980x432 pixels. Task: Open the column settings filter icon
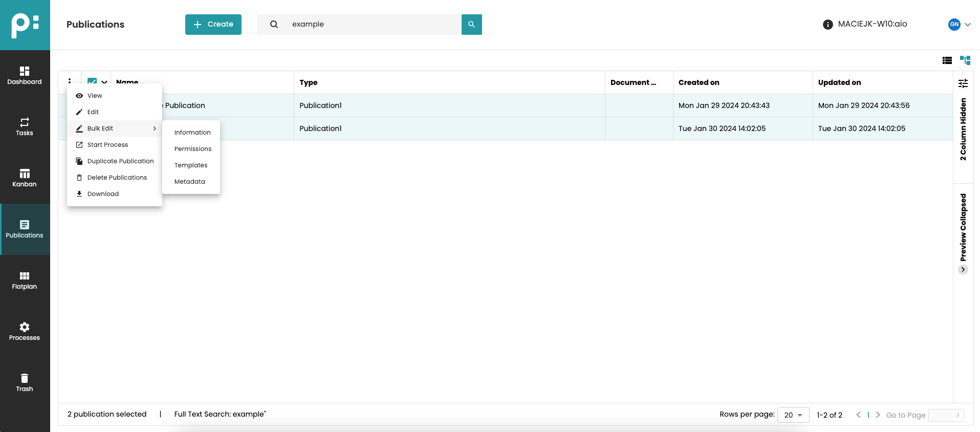[x=963, y=83]
